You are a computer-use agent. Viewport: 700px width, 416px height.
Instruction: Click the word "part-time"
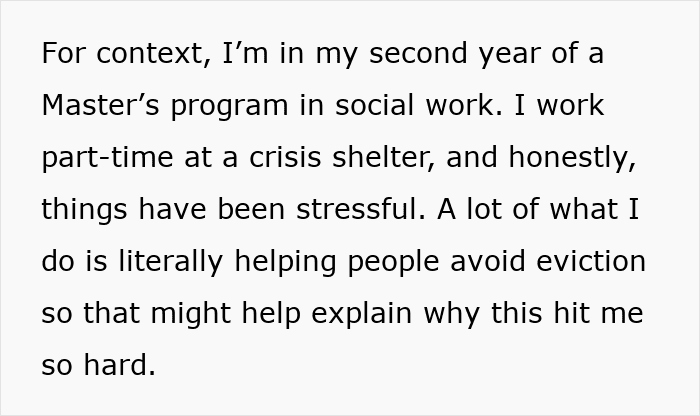tap(107, 158)
